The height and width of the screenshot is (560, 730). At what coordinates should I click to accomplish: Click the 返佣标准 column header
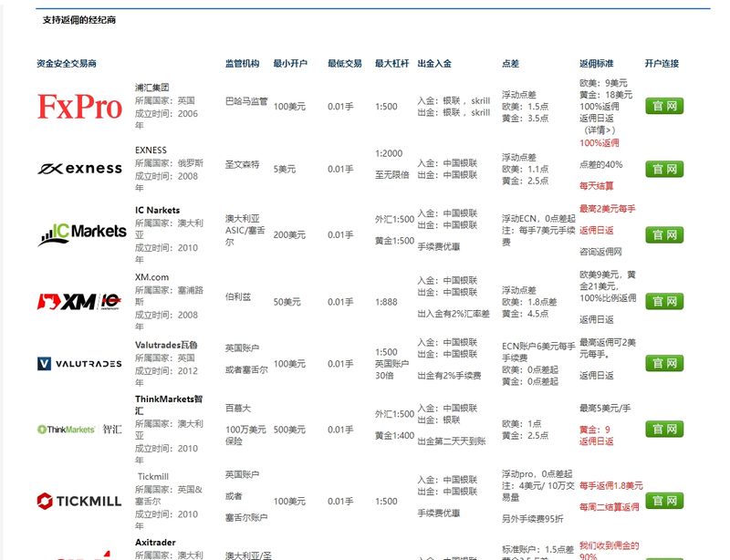597,63
